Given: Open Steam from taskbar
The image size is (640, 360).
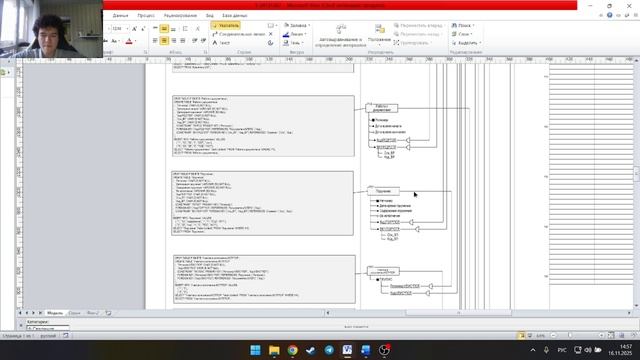Looking at the screenshot, I should [x=311, y=350].
